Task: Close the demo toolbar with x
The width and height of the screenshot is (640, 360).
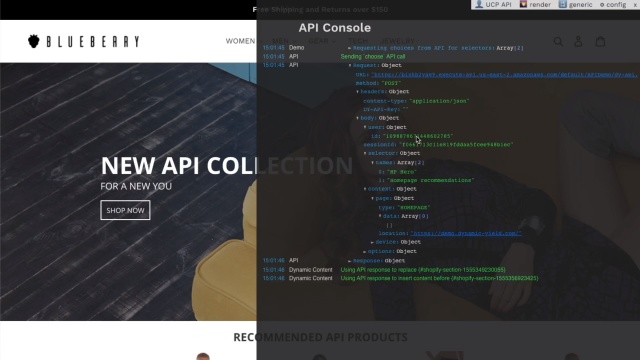Action: click(635, 4)
